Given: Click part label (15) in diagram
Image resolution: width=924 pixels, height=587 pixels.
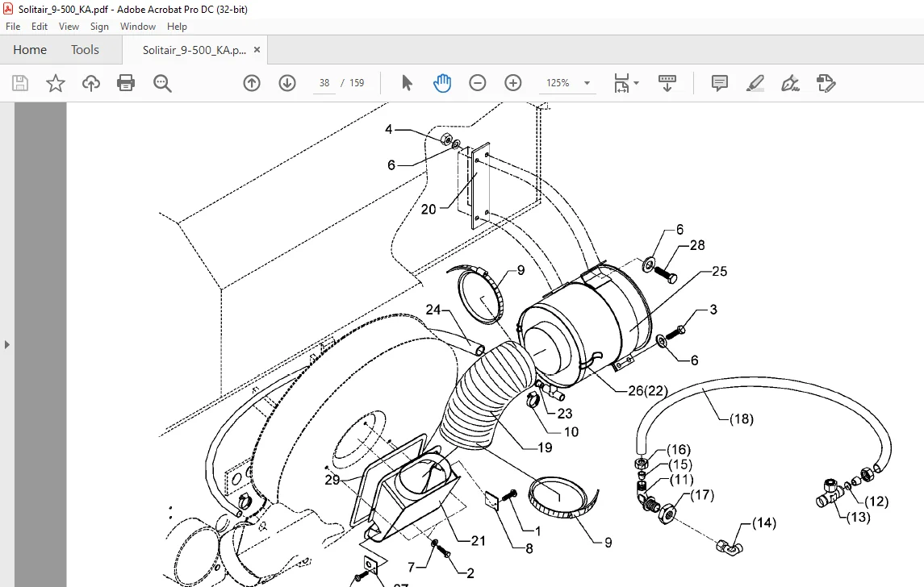Looking at the screenshot, I should (x=680, y=465).
